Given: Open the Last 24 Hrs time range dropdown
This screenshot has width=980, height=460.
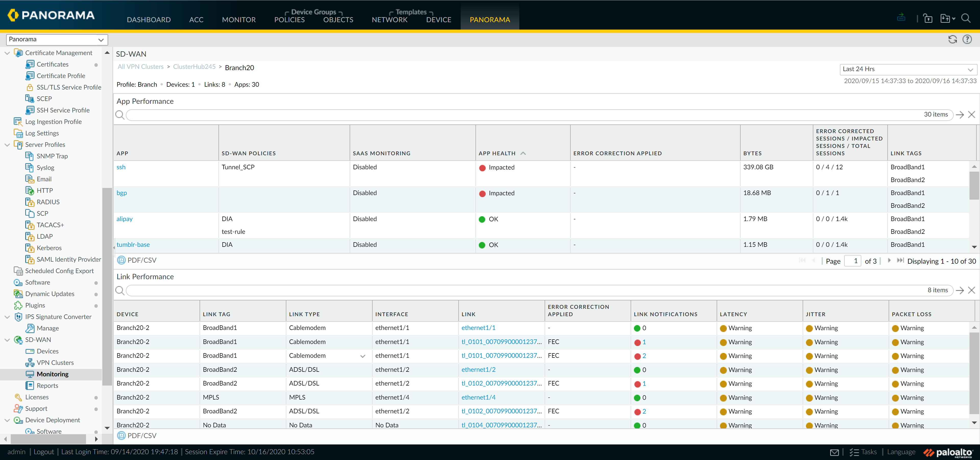Looking at the screenshot, I should (908, 69).
